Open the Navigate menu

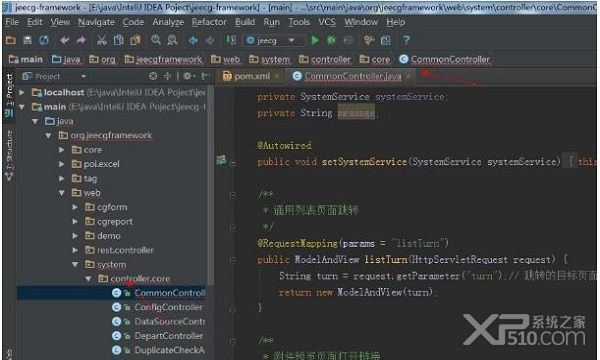(x=96, y=22)
